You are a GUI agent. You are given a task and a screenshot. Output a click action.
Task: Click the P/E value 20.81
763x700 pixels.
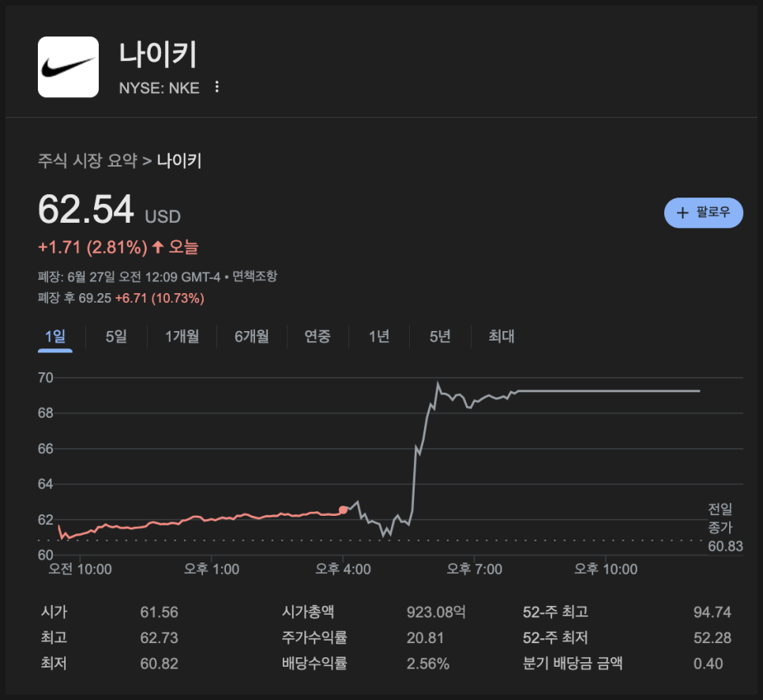click(x=425, y=638)
